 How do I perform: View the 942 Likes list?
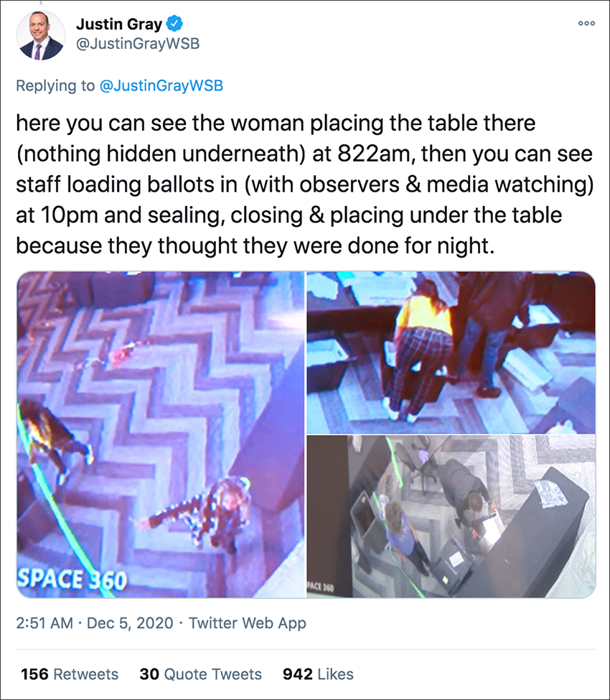click(x=318, y=673)
